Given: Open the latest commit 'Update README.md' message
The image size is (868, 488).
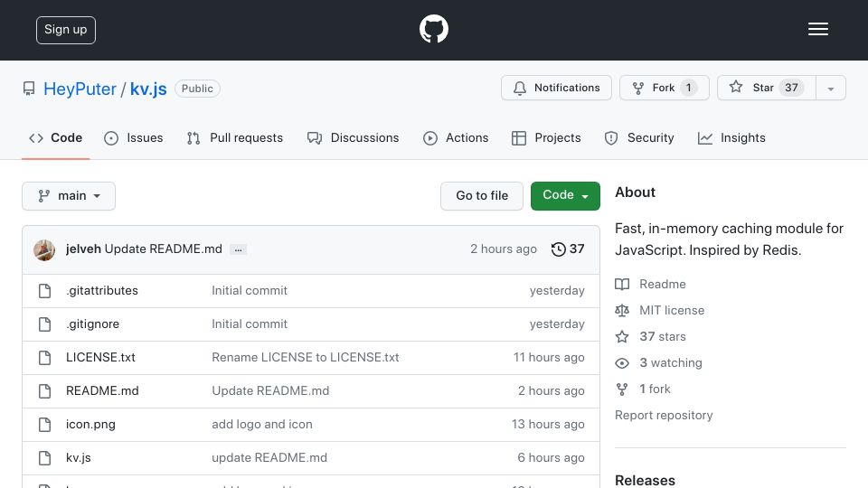Looking at the screenshot, I should click(164, 249).
